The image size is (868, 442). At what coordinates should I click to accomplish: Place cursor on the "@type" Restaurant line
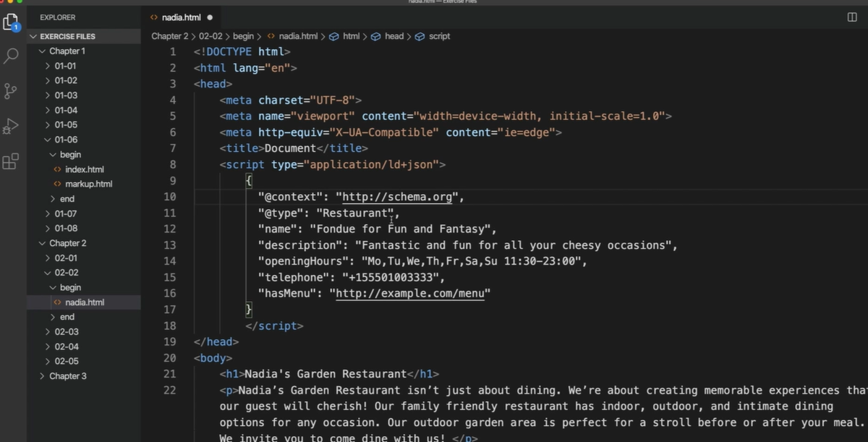click(328, 213)
